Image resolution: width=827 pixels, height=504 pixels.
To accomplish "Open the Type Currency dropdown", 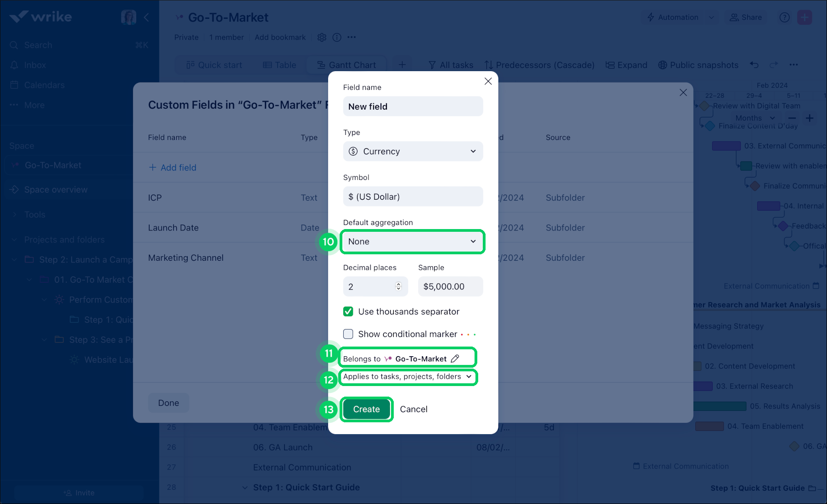I will [x=413, y=151].
